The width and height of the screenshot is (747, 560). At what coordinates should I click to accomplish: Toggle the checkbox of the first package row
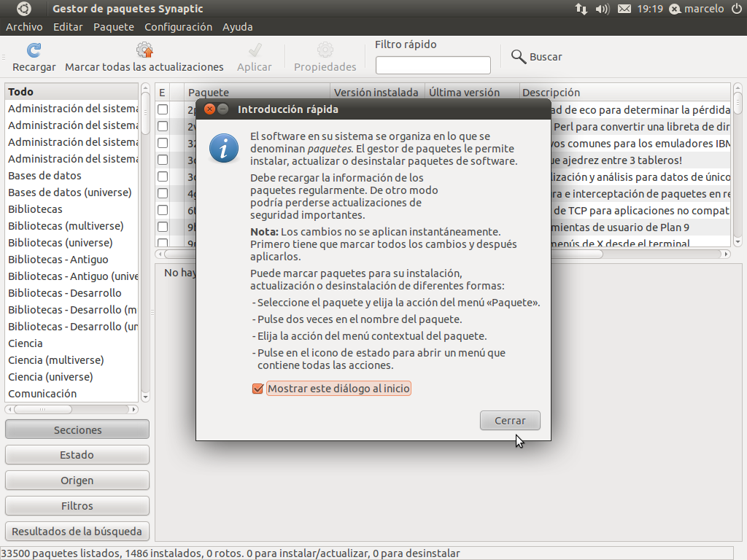(x=162, y=109)
